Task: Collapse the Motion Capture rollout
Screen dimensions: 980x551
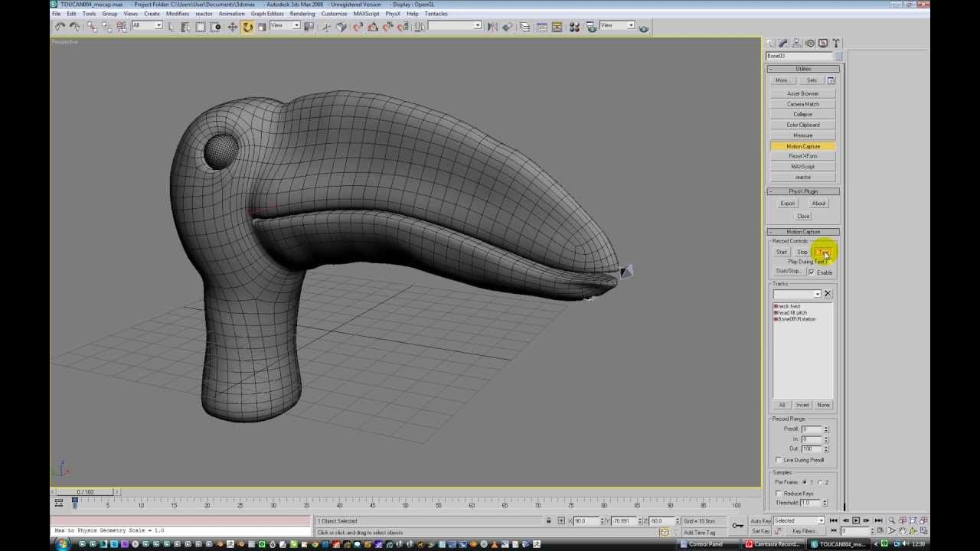Action: coord(803,232)
